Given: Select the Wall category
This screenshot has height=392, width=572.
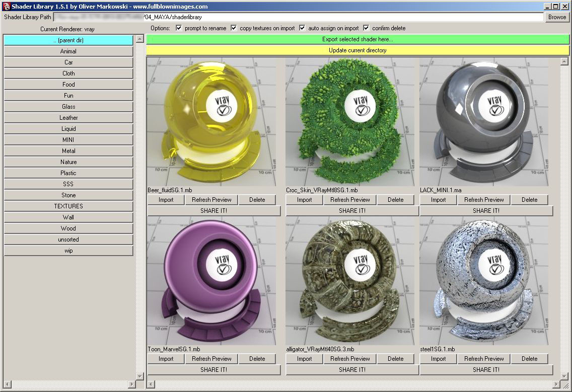Looking at the screenshot, I should [68, 217].
